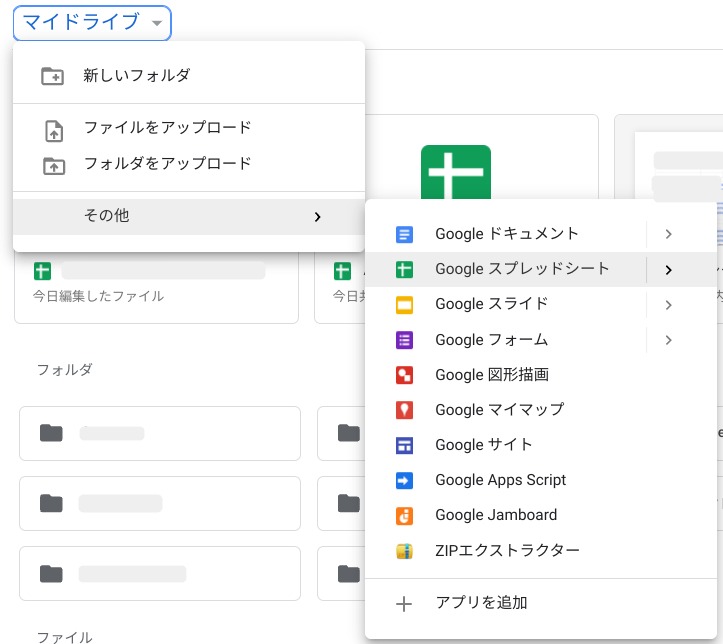Click the Google サイト icon
Screen dimensions: 723x644
click(404, 445)
